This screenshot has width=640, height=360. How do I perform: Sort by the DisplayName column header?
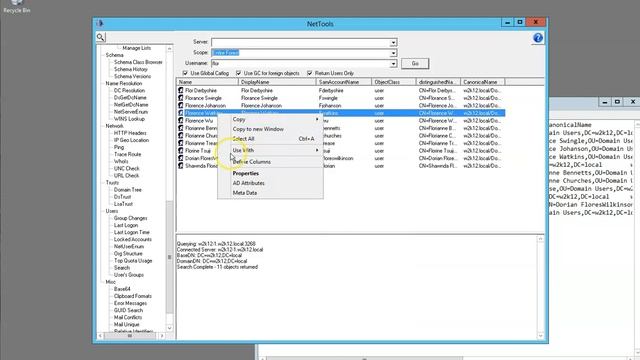[x=277, y=82]
